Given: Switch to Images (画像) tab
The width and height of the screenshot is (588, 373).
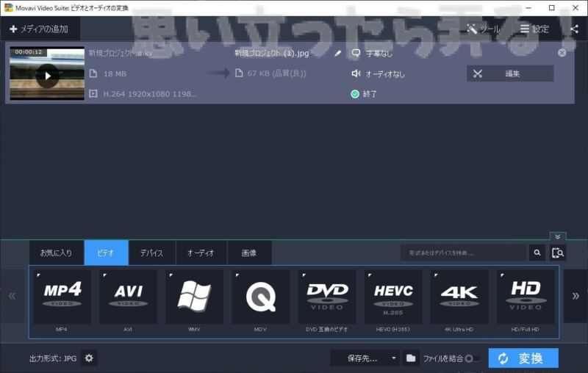Looking at the screenshot, I should (x=249, y=253).
